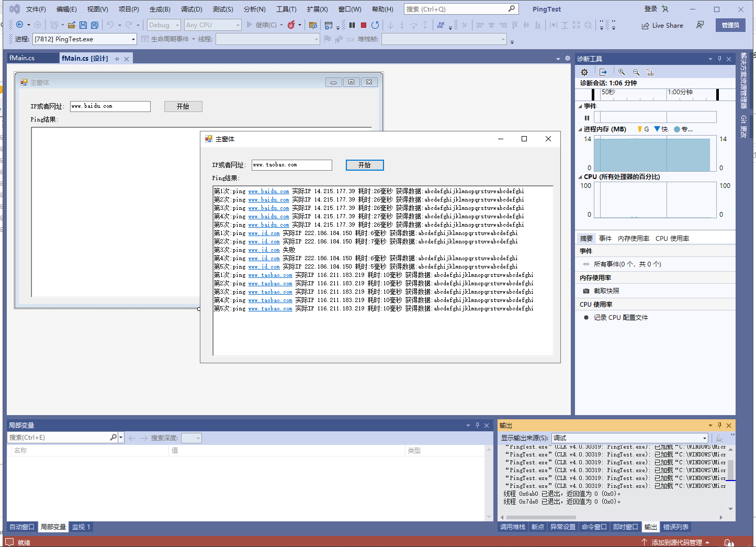Viewport: 756px width, 547px height.
Task: Toggle GC marker legend G
Action: [x=643, y=129]
